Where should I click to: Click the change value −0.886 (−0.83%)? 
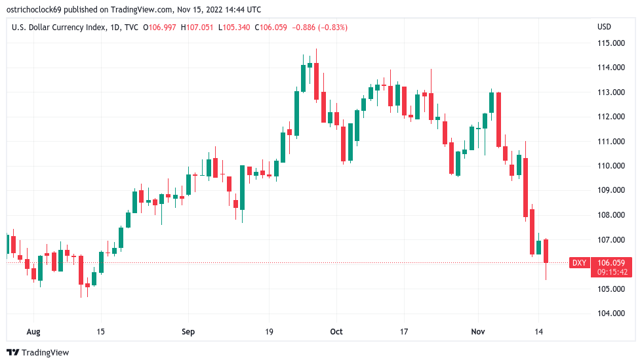click(x=321, y=27)
